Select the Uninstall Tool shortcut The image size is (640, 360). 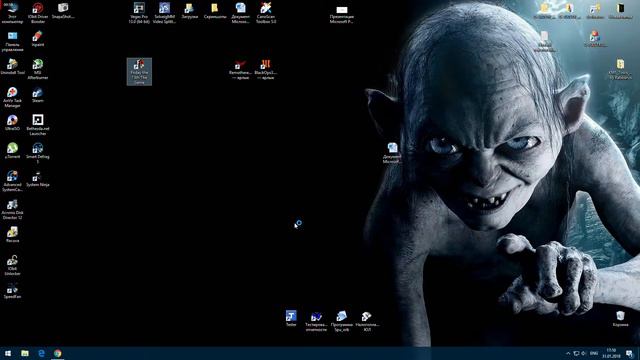point(12,67)
